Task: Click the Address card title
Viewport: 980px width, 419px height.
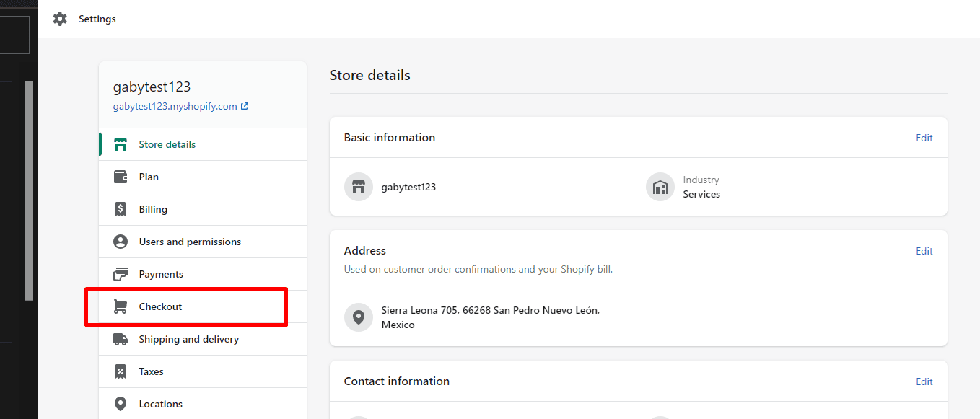Action: pyautogui.click(x=365, y=250)
